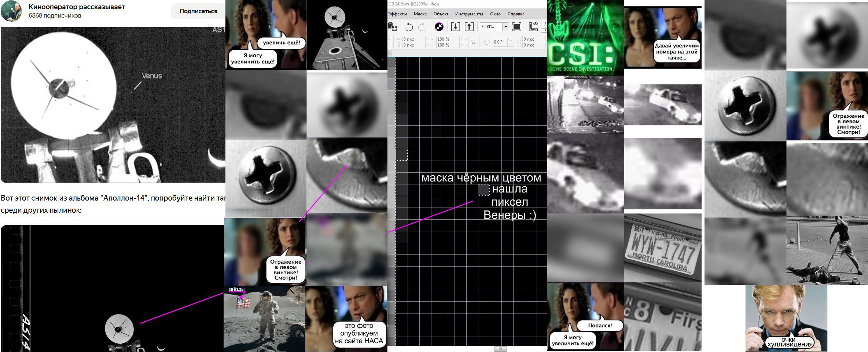Open the Окно menu
The image size is (868, 352).
(x=495, y=14)
